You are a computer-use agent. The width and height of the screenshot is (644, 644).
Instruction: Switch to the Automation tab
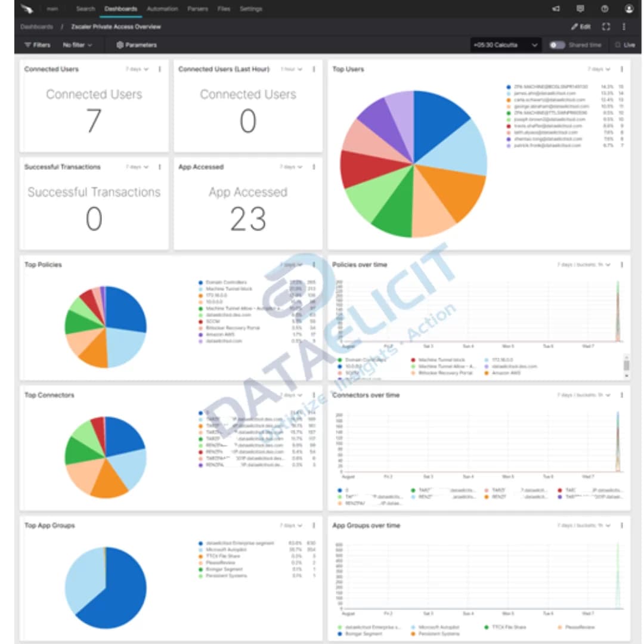[x=162, y=8]
